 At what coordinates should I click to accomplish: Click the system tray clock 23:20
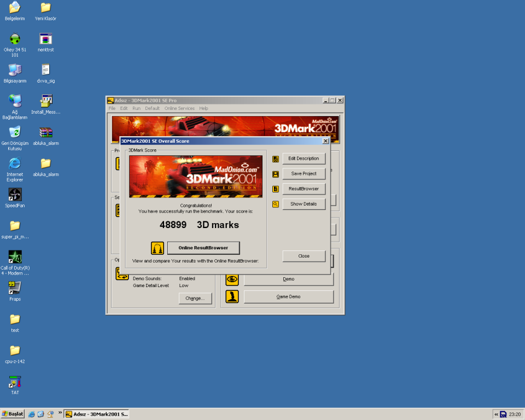coord(515,415)
